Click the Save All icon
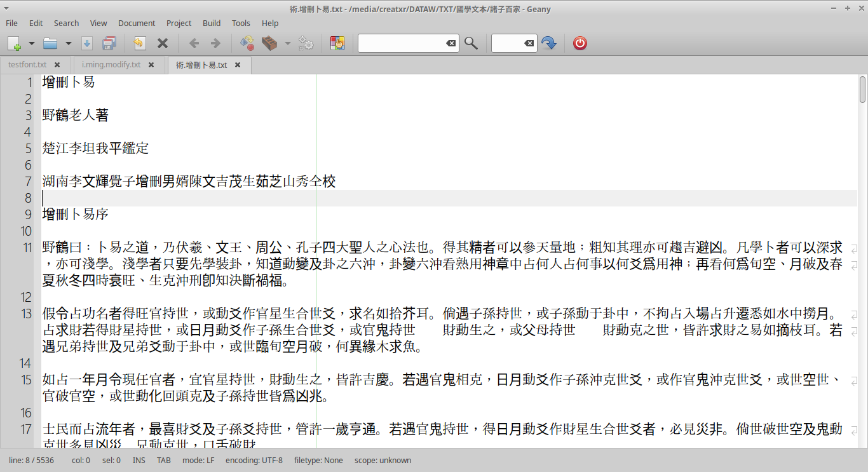This screenshot has height=472, width=868. [109, 43]
